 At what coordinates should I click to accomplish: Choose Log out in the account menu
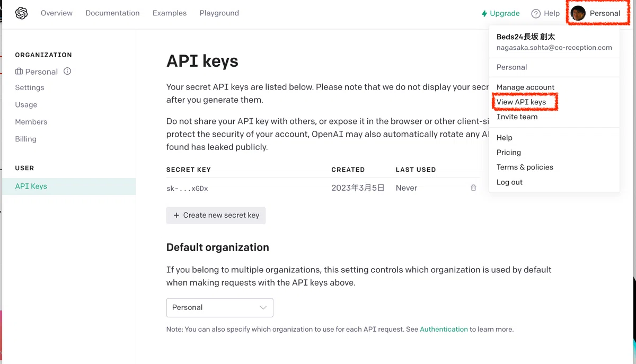(x=509, y=182)
